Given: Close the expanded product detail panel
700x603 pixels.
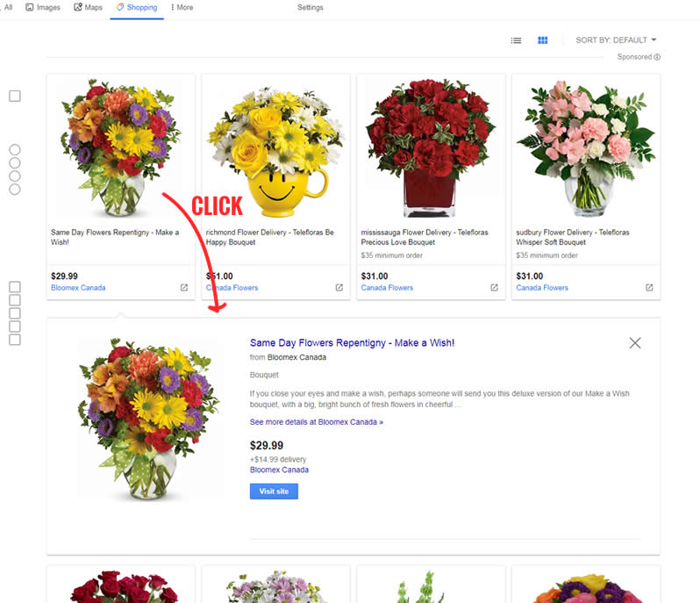Looking at the screenshot, I should coord(635,343).
